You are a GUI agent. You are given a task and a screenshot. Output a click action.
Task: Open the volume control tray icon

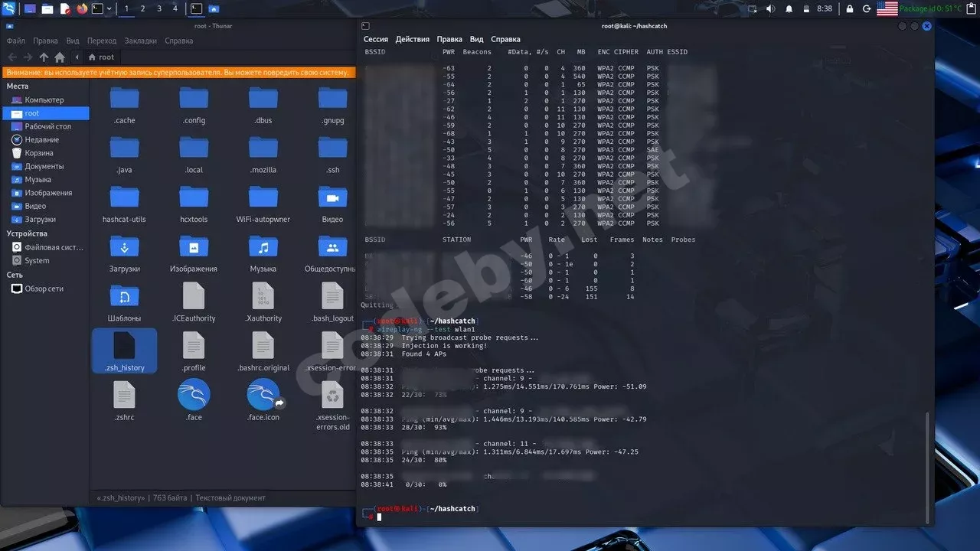[769, 8]
